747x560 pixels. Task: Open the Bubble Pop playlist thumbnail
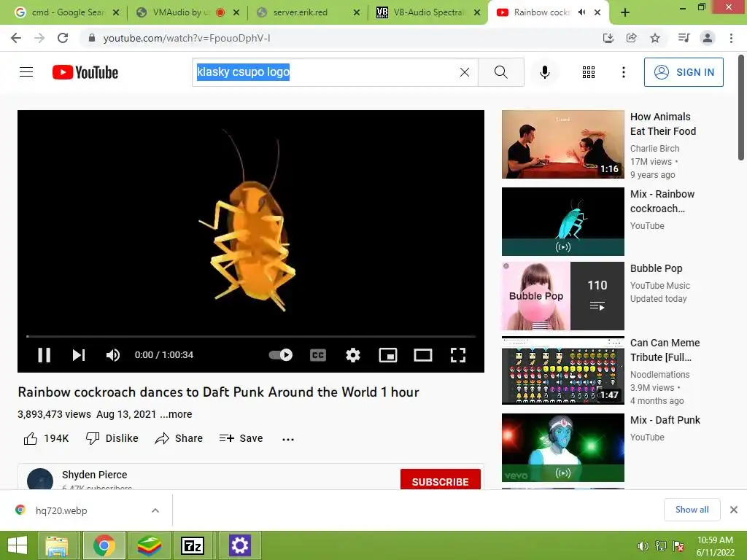(562, 296)
